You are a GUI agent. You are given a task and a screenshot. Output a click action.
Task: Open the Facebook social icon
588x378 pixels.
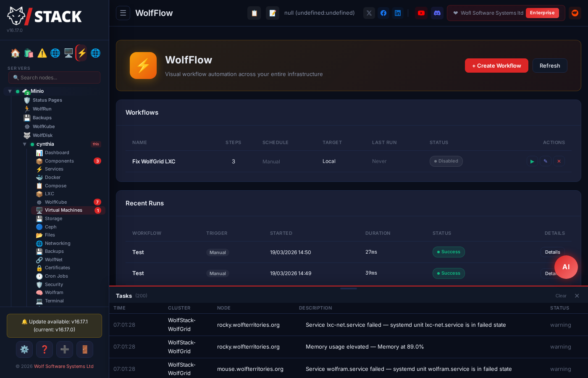(383, 13)
